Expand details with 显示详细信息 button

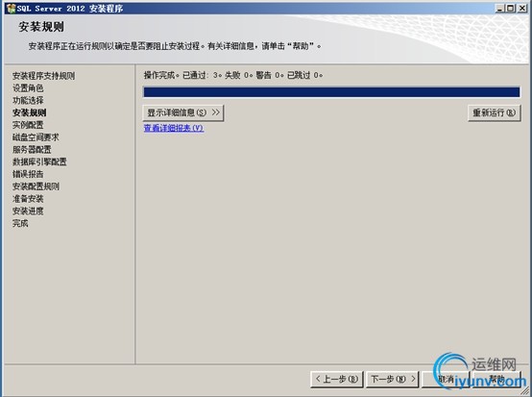pos(183,112)
